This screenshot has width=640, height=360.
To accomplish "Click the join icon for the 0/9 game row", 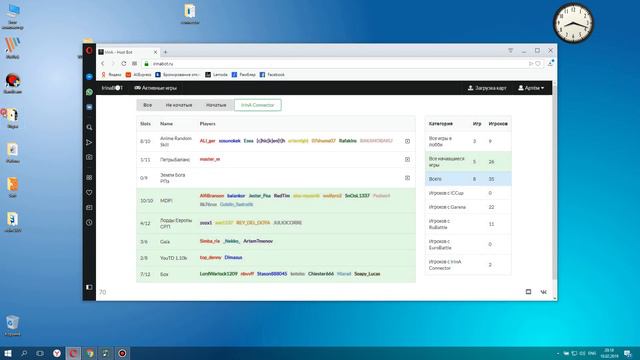I will (407, 178).
